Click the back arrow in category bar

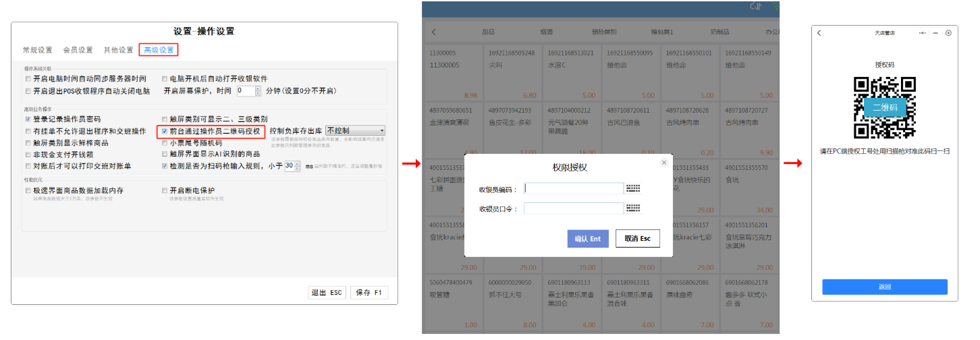[434, 32]
